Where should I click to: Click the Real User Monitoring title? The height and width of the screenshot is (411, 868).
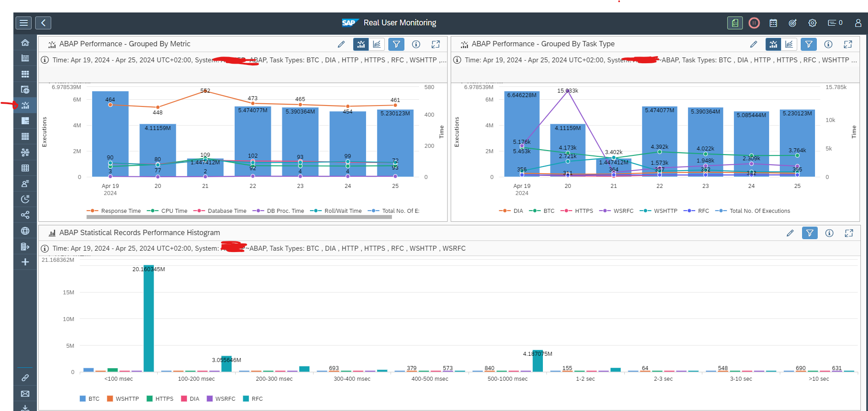coord(400,23)
